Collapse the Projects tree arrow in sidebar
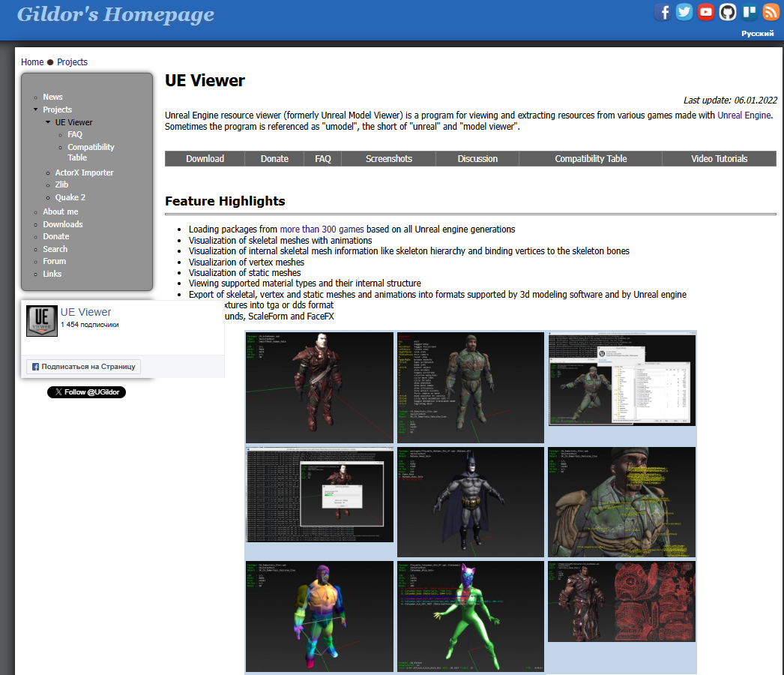The width and height of the screenshot is (784, 675). point(35,109)
